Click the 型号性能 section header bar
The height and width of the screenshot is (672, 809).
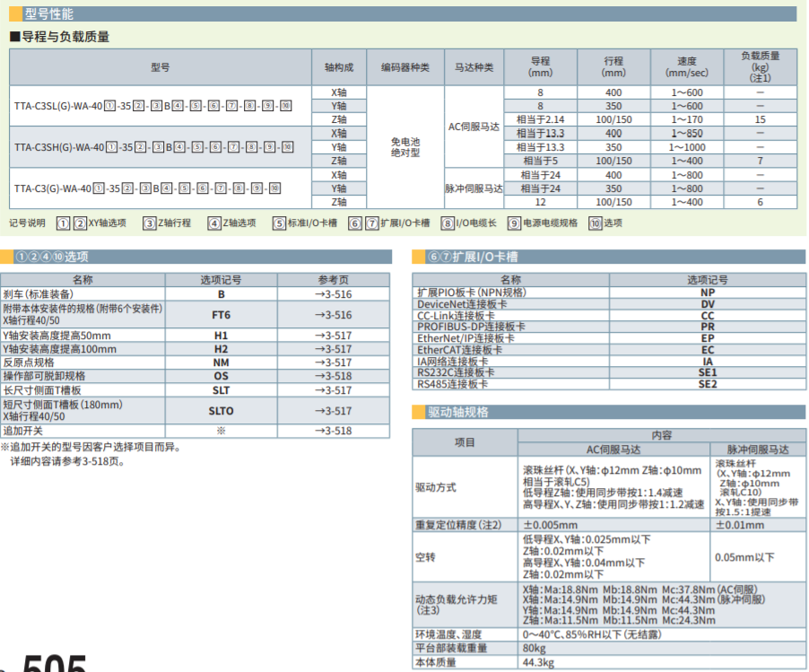point(404,14)
